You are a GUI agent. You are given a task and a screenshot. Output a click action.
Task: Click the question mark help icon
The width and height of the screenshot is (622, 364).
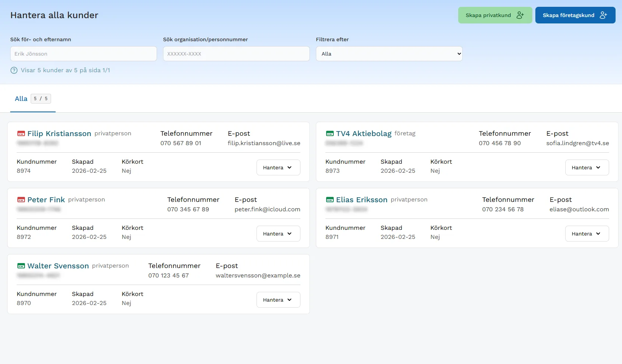(x=14, y=70)
